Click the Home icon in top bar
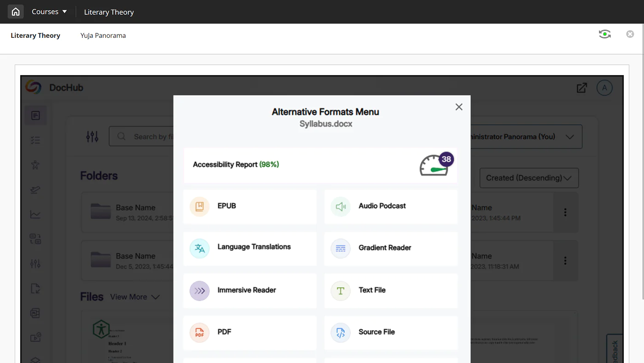Viewport: 644px width, 363px height. coord(16,12)
